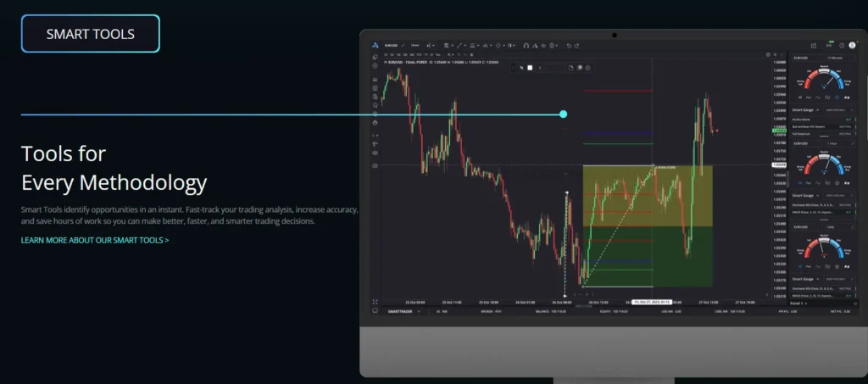Click the camera snapshot icon in sidebar
This screenshot has width=868, height=384.
(376, 165)
